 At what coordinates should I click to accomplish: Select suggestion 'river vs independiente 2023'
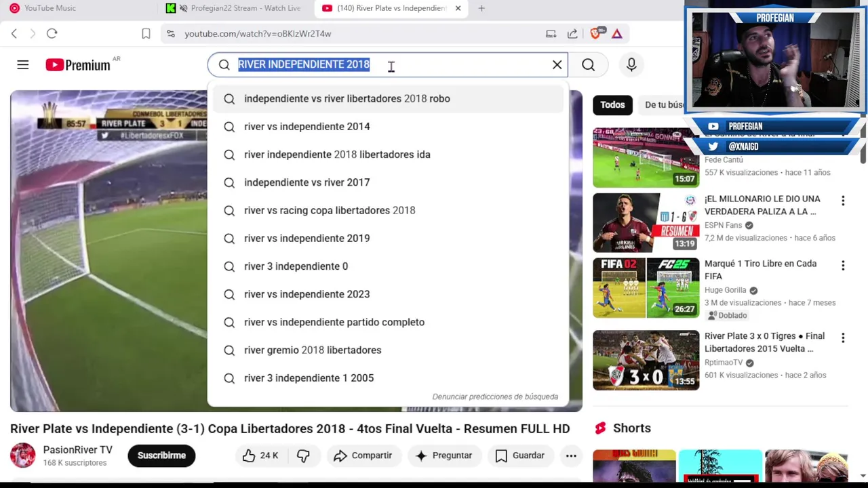click(x=388, y=294)
